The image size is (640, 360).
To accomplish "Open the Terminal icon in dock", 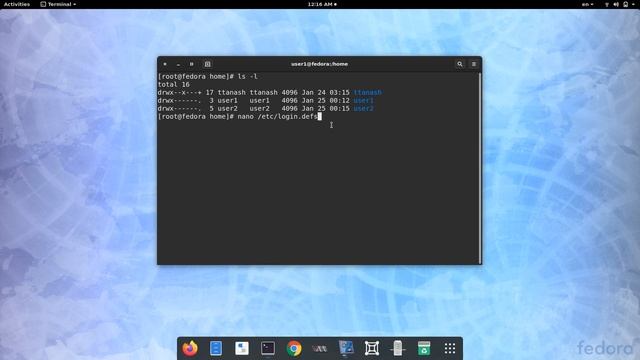I will (268, 348).
